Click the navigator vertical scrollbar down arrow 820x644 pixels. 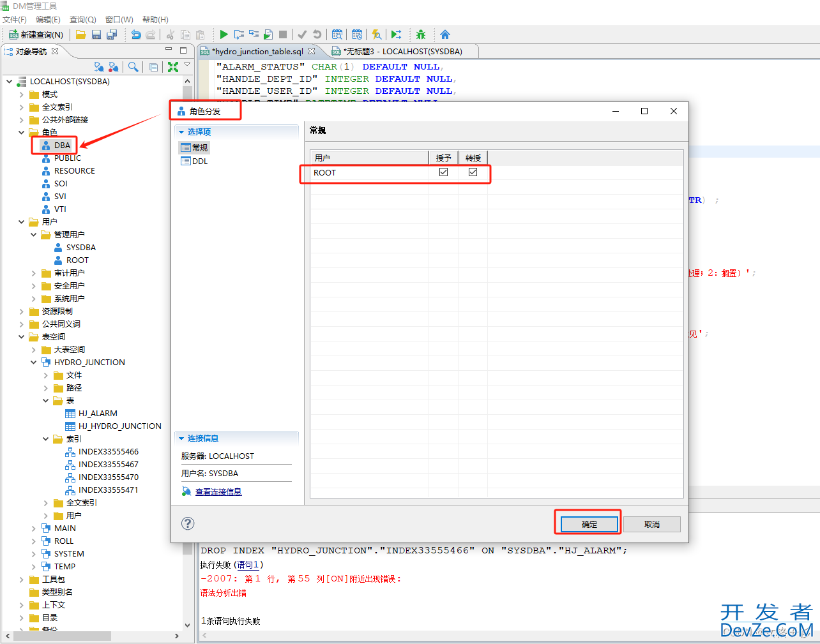point(187,625)
